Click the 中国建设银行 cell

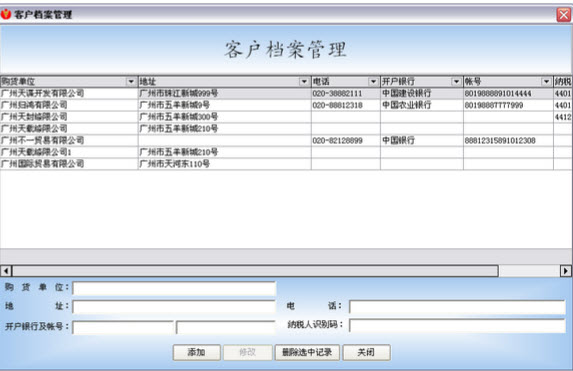pyautogui.click(x=422, y=94)
